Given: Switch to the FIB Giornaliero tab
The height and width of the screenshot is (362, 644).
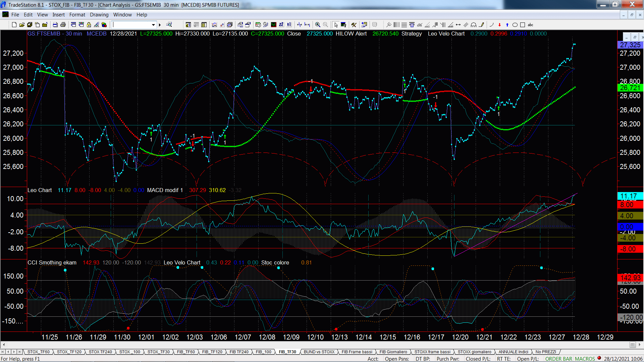Looking at the screenshot, I should [393, 352].
